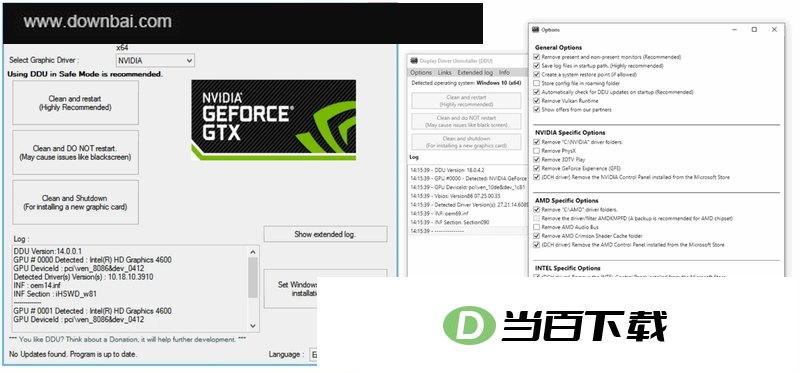
Task: Minimize the Options window
Action: [735, 30]
